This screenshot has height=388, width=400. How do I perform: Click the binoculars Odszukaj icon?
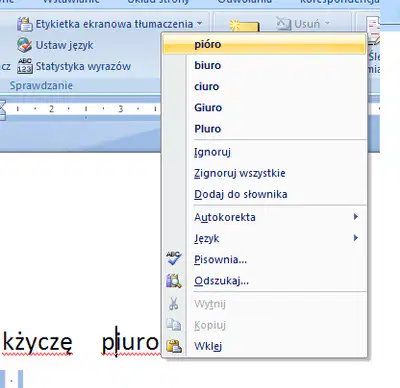point(174,281)
